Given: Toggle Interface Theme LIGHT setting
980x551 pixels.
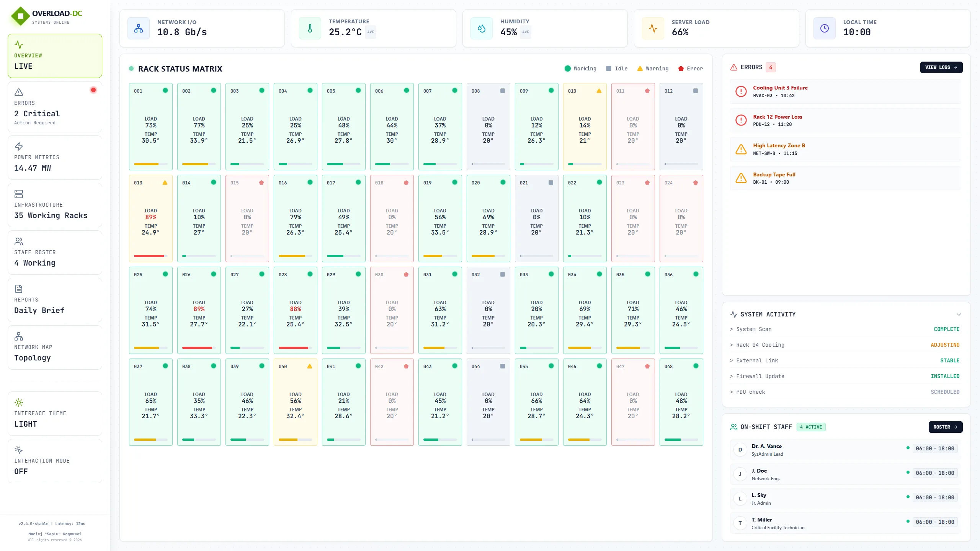Looking at the screenshot, I should click(x=55, y=414).
